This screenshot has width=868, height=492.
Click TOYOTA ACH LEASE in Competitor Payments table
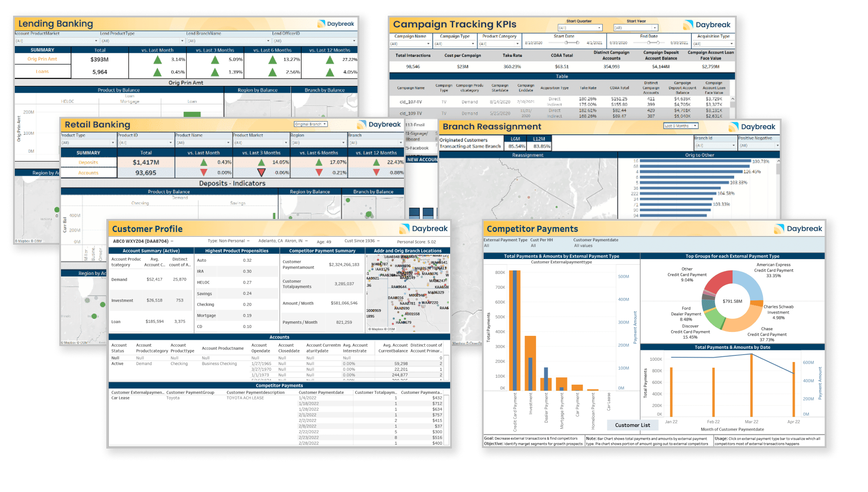(x=245, y=398)
